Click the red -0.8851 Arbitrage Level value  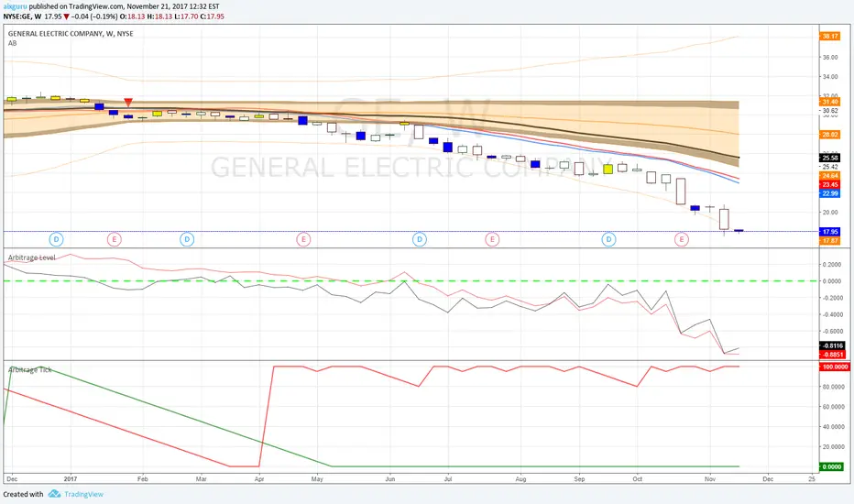click(x=833, y=354)
